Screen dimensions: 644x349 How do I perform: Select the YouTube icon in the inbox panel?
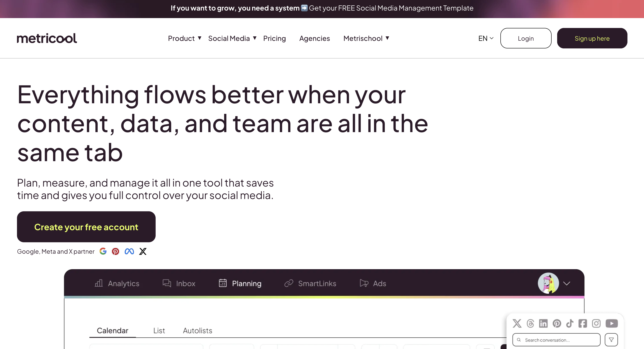(x=612, y=323)
